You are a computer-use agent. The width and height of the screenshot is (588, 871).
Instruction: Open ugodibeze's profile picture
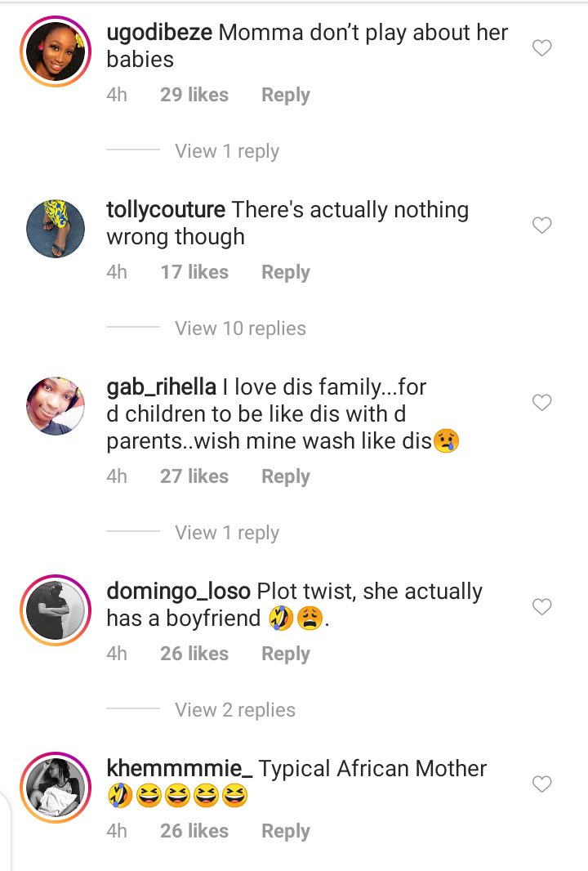point(56,51)
